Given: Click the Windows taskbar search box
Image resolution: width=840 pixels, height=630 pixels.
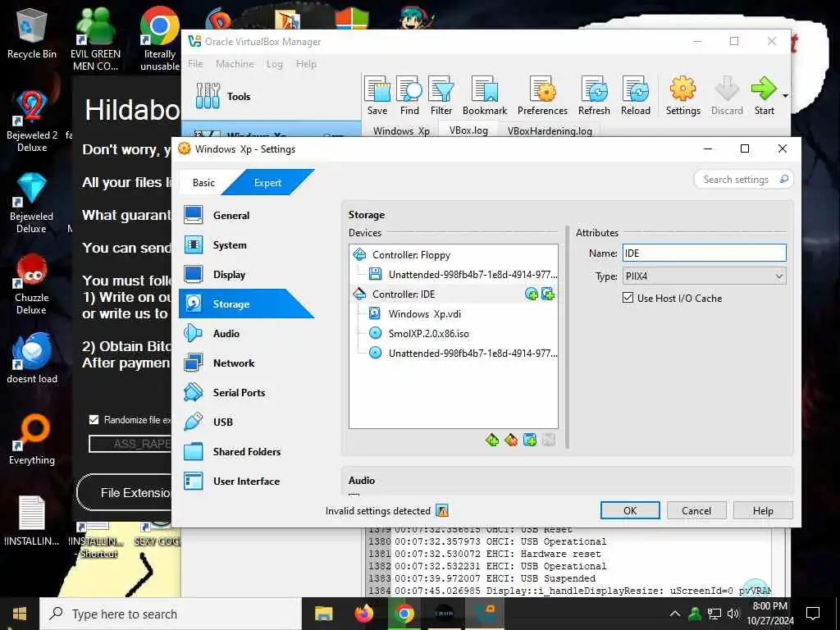Looking at the screenshot, I should [171, 614].
